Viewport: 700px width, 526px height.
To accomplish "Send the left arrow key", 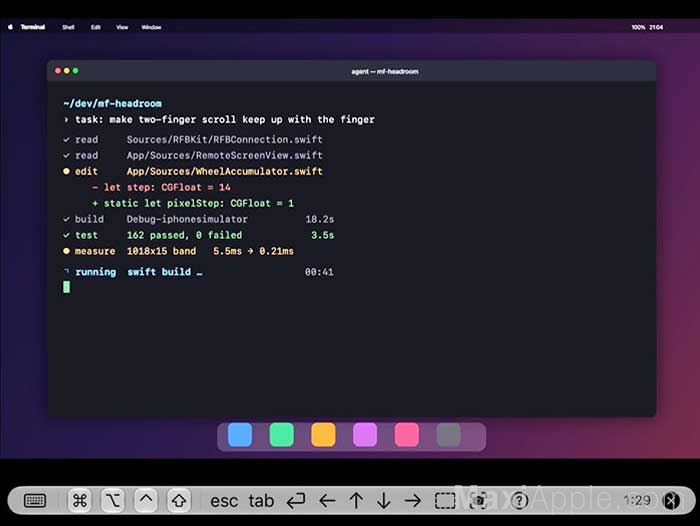I will (327, 501).
